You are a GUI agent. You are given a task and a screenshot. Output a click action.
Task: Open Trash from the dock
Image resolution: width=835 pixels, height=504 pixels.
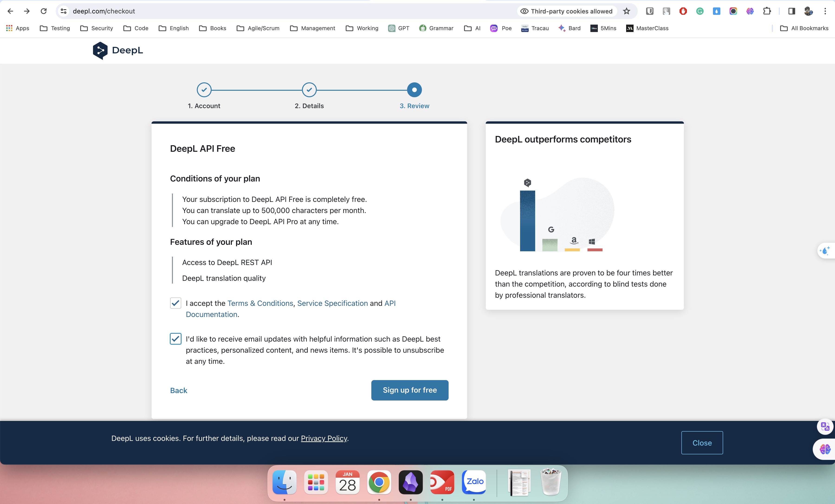click(551, 482)
